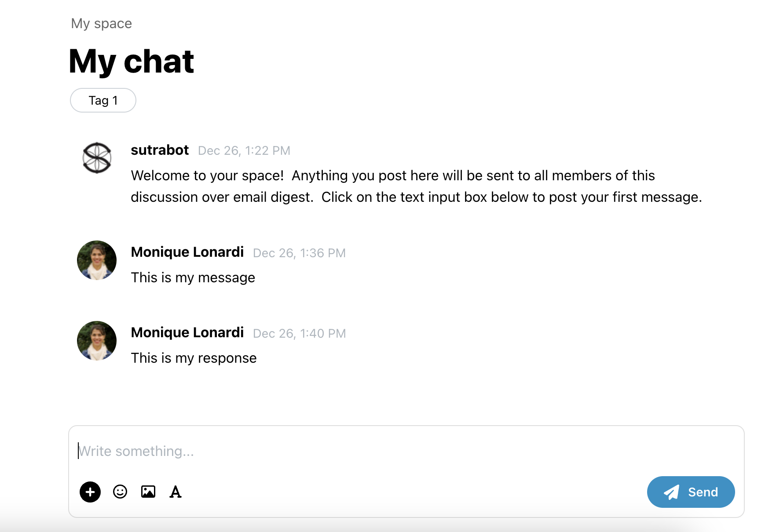Click Monique Lonardi avatar on 1:36 PM message

pyautogui.click(x=97, y=260)
